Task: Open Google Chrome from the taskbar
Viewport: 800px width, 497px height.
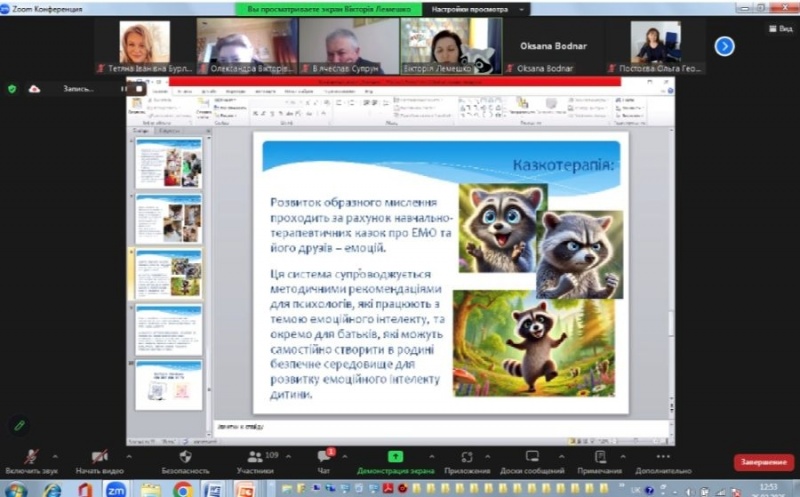Action: point(182,489)
